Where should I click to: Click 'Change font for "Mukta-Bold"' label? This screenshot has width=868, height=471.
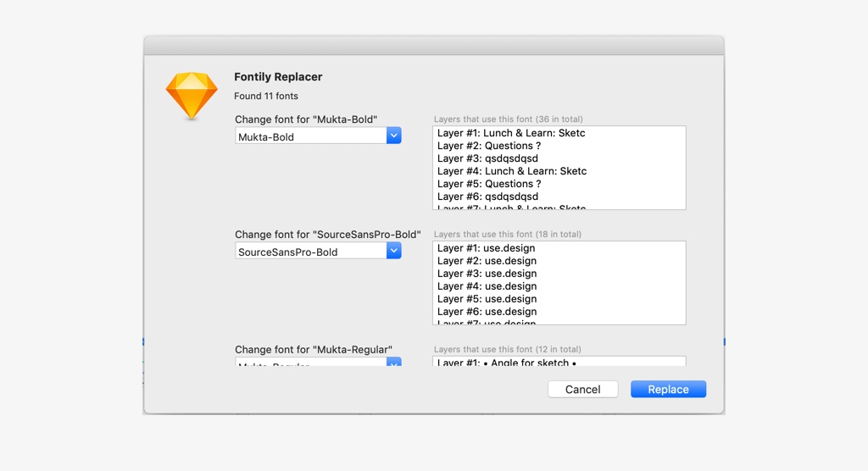tap(306, 119)
